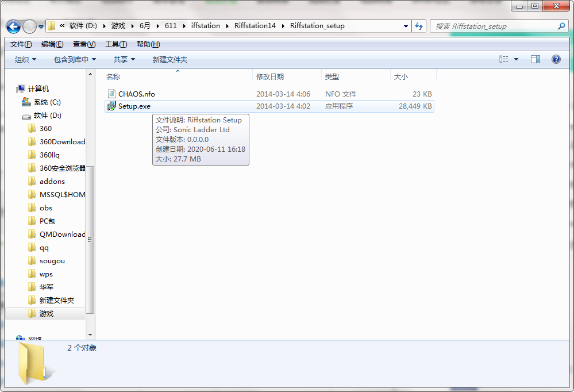Open the 工具(T) menu

click(116, 44)
